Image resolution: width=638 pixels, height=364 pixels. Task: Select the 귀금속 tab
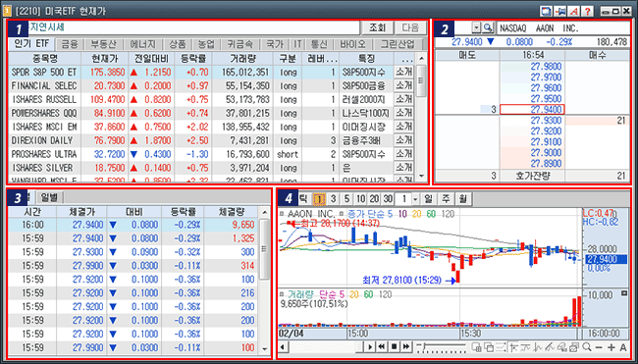click(240, 44)
